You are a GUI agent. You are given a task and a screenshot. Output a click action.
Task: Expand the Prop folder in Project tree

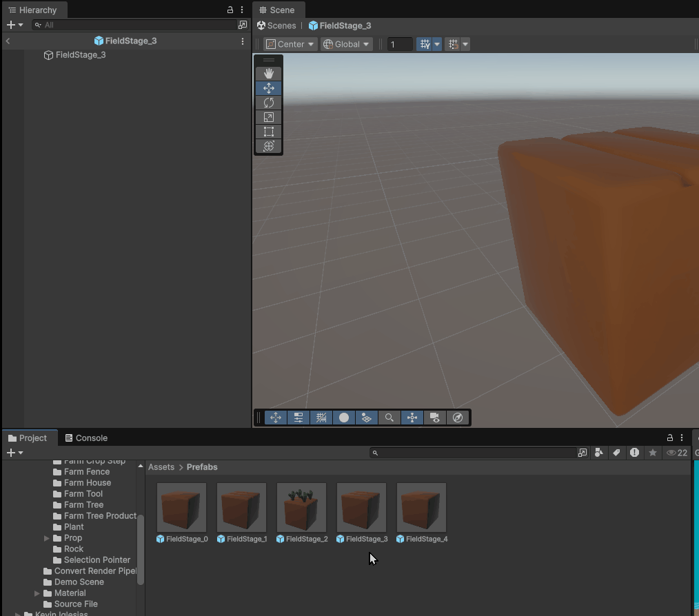pyautogui.click(x=47, y=538)
